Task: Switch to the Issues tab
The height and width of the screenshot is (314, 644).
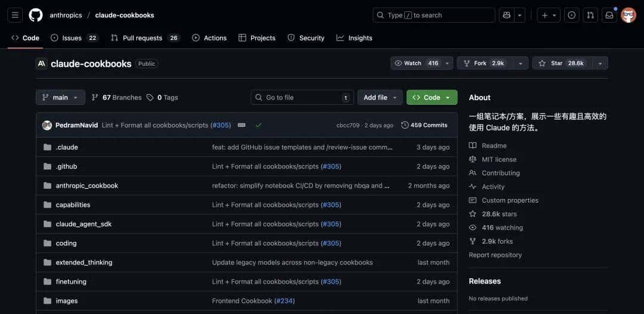Action: (x=75, y=38)
